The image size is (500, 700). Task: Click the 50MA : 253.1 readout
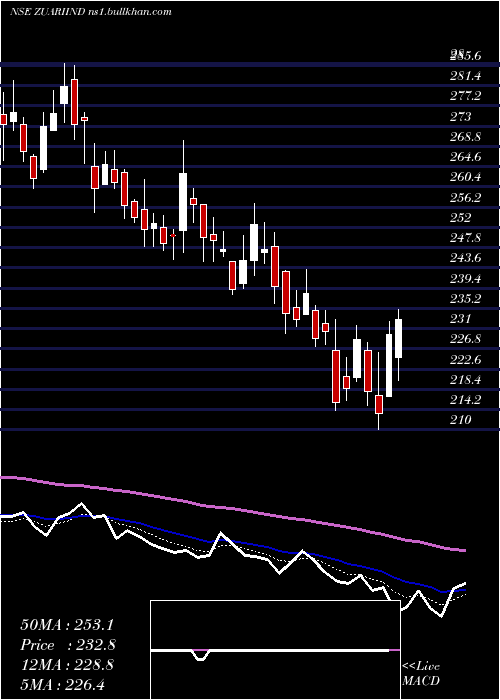pyautogui.click(x=67, y=625)
